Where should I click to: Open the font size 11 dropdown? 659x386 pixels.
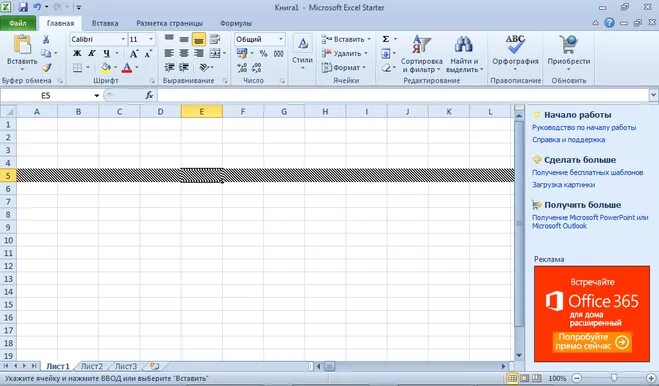tap(151, 39)
